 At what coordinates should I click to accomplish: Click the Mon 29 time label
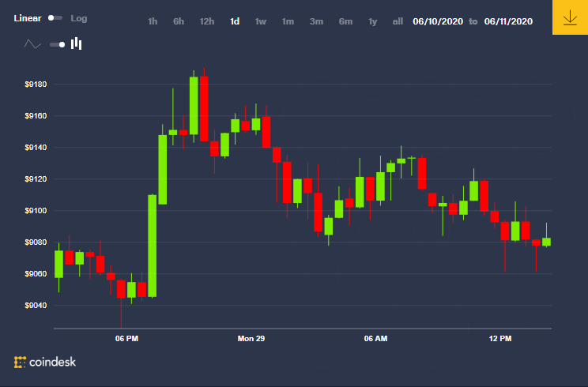pos(251,339)
